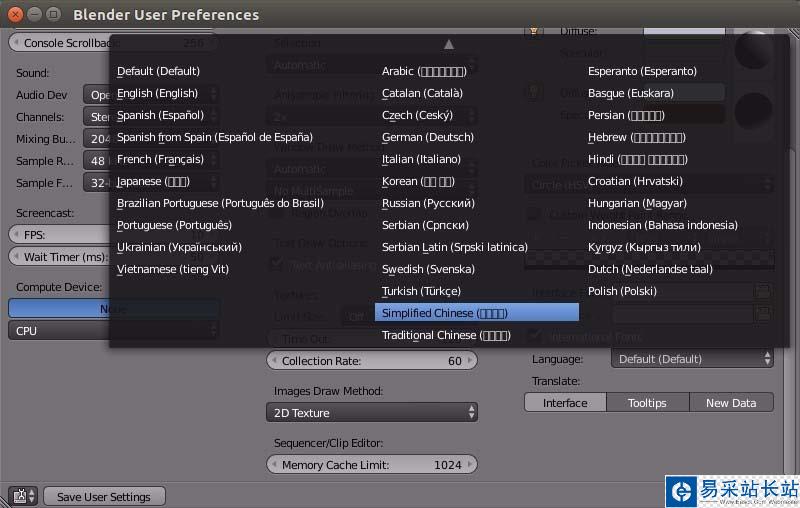Choose English (English) from language menu
This screenshot has width=800, height=508.
click(157, 93)
